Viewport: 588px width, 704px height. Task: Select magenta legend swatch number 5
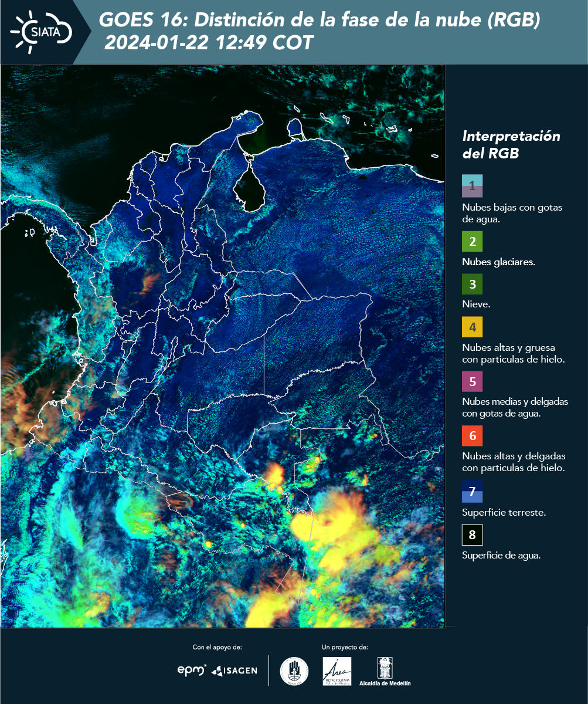point(473,381)
